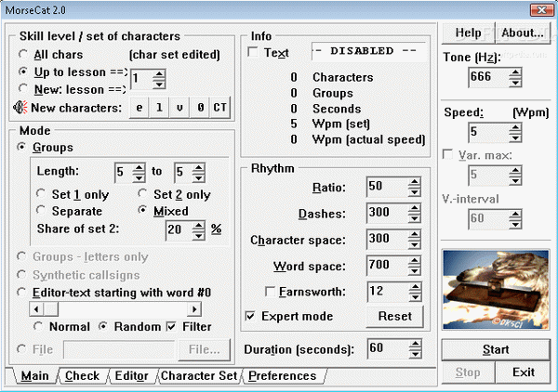Click the 'v' new character button

point(179,108)
